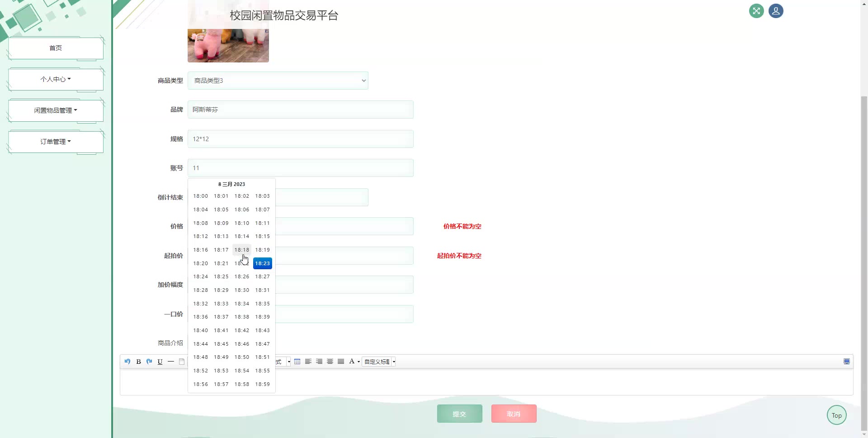Open the user profile icon in the header
Viewport: 868px width, 438px height.
(x=776, y=11)
